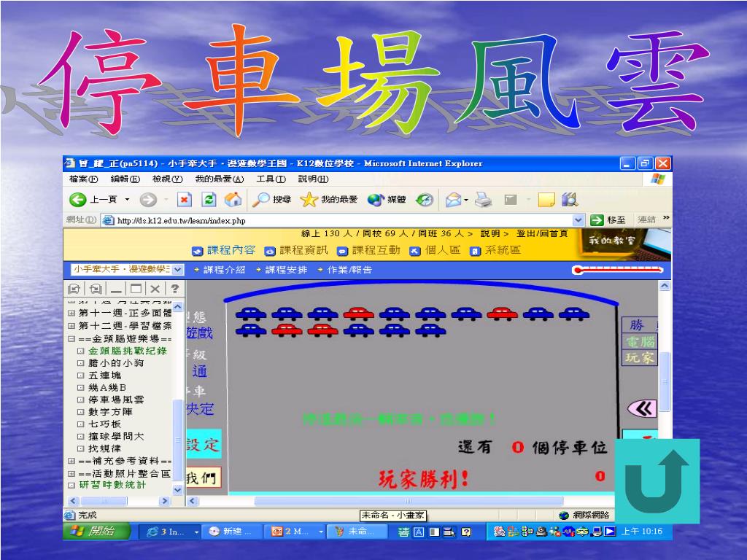Open the Windows Start (開始) button
Viewport: 747px width, 560px height.
(97, 531)
